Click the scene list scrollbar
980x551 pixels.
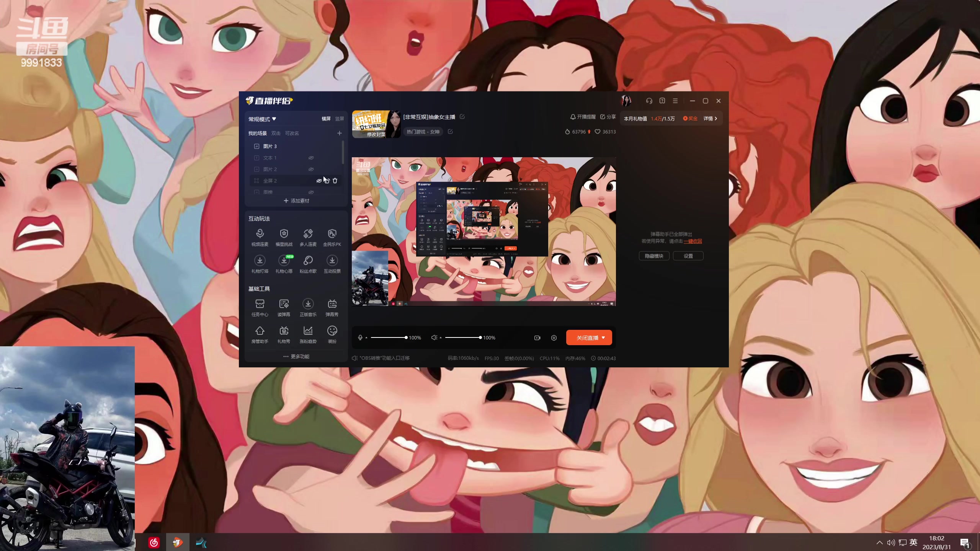pos(343,152)
